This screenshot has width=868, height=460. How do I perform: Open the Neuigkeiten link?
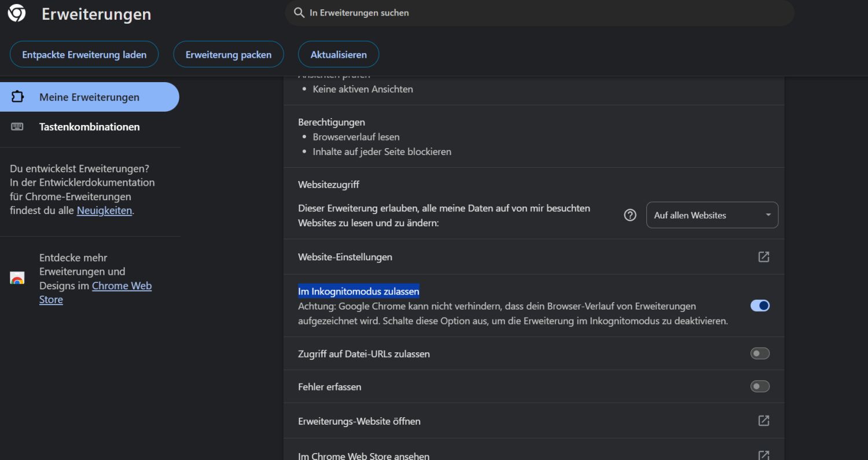(x=104, y=211)
